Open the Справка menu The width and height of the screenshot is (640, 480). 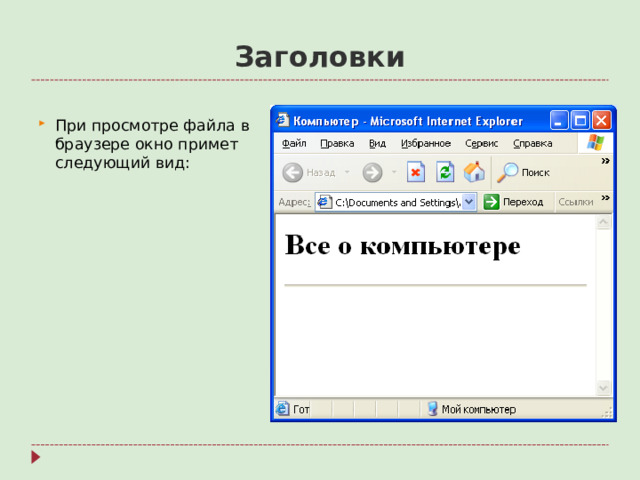click(533, 143)
